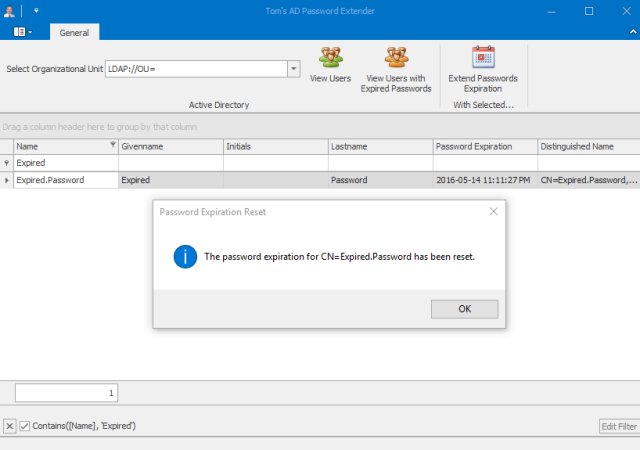Click the blue information icon in dialog
The height and width of the screenshot is (450, 640).
185,256
